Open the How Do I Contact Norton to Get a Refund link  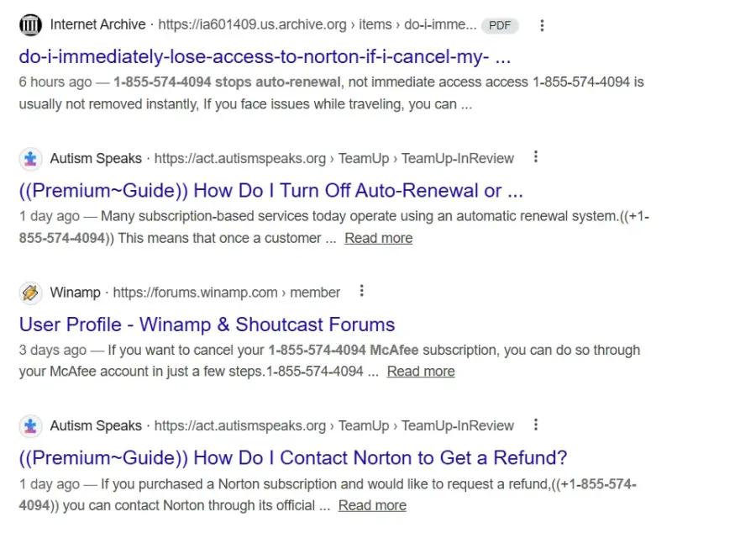pos(293,457)
